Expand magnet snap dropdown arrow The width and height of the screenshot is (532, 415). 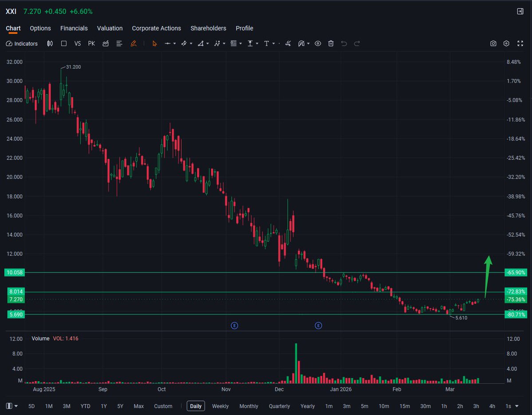(x=308, y=43)
